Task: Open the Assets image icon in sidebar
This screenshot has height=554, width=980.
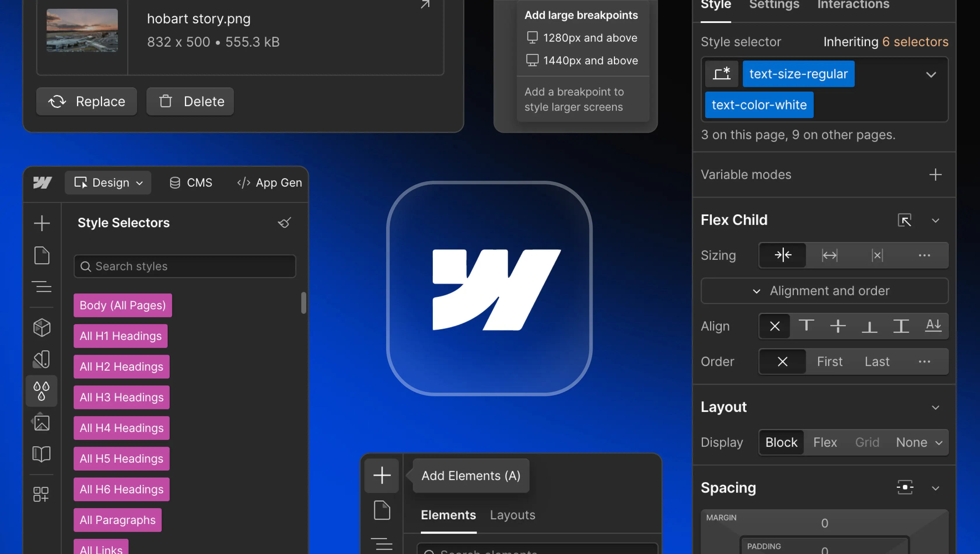Action: pyautogui.click(x=41, y=422)
